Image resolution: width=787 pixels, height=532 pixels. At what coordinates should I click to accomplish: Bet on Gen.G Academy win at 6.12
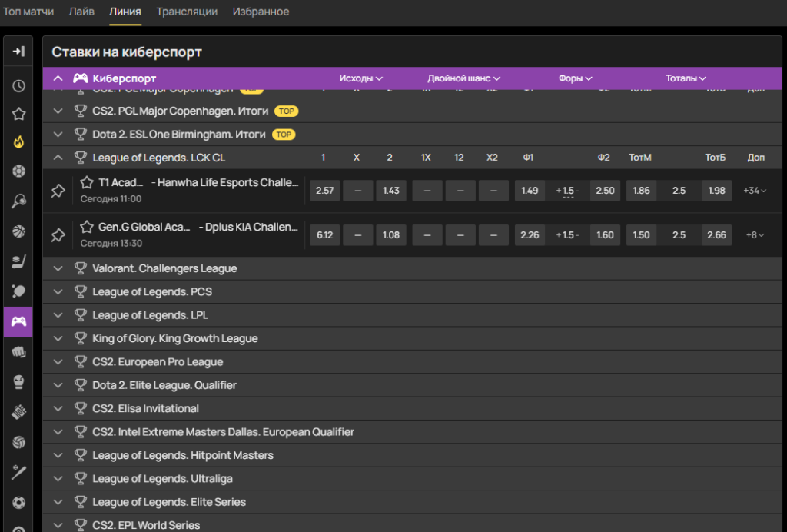tap(325, 235)
